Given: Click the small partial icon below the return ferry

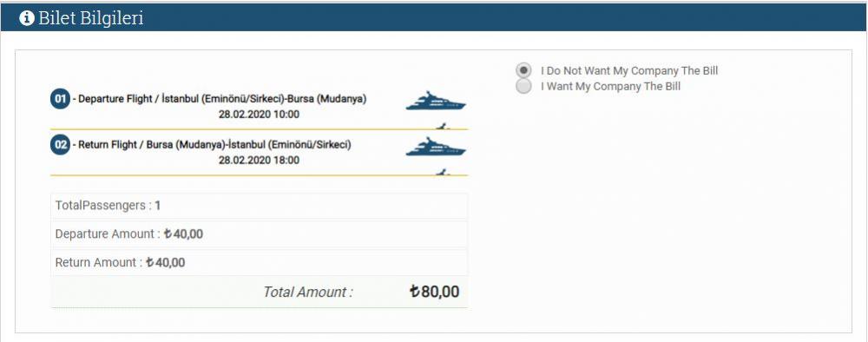Looking at the screenshot, I should [441, 172].
